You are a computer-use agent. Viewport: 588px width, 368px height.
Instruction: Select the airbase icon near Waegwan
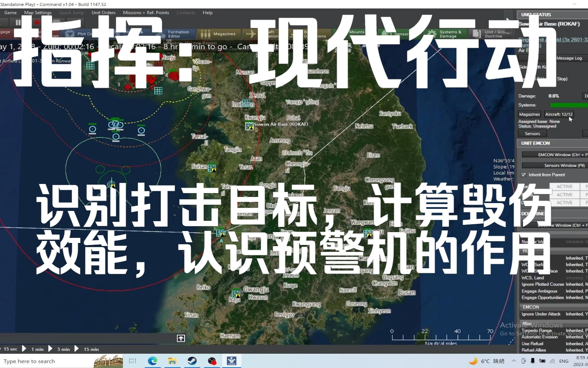(x=367, y=233)
